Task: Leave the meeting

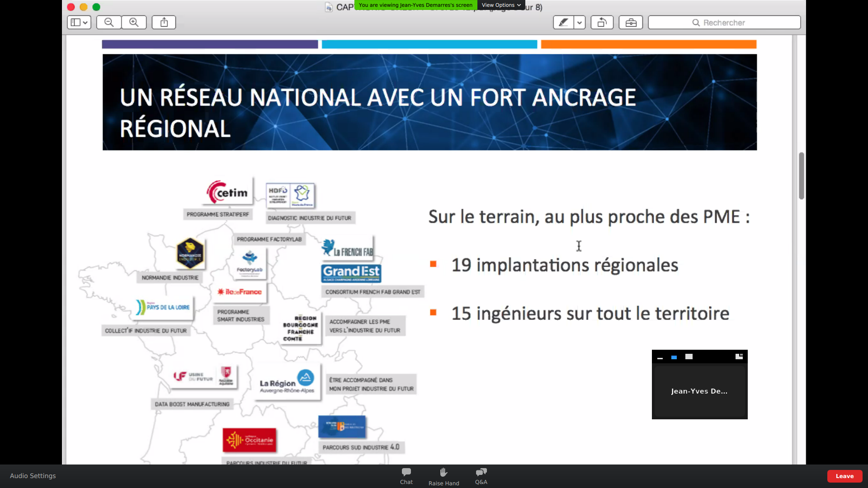Action: click(844, 476)
